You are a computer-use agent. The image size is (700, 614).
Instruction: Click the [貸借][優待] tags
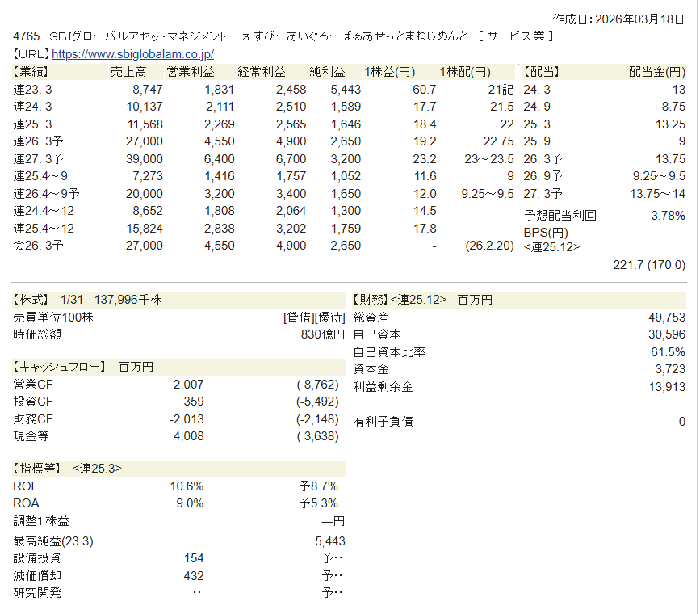[x=314, y=318]
